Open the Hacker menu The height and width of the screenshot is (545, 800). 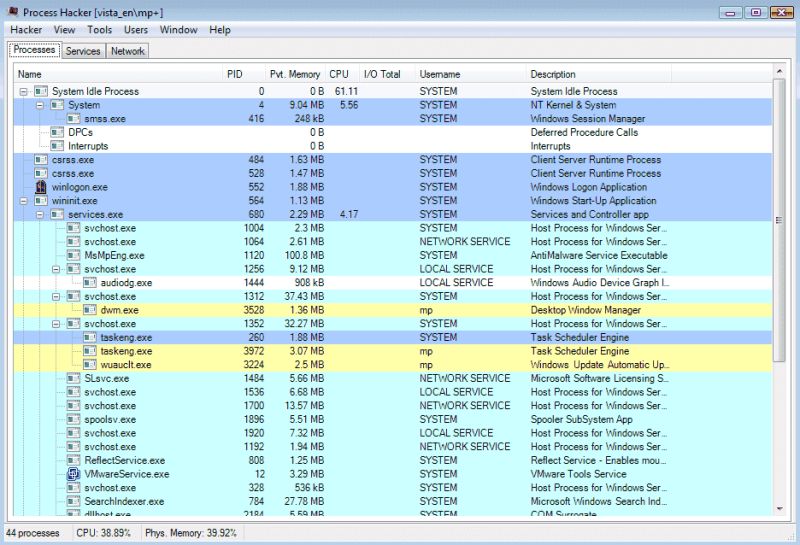tap(26, 30)
